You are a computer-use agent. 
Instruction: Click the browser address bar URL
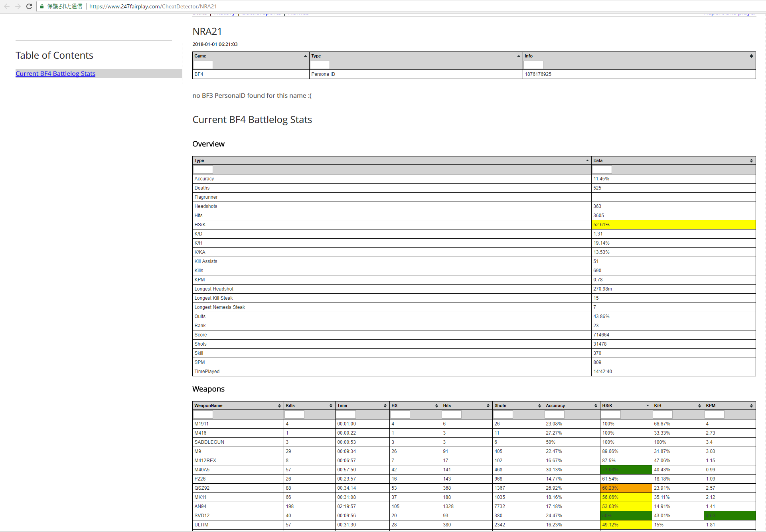(153, 6)
